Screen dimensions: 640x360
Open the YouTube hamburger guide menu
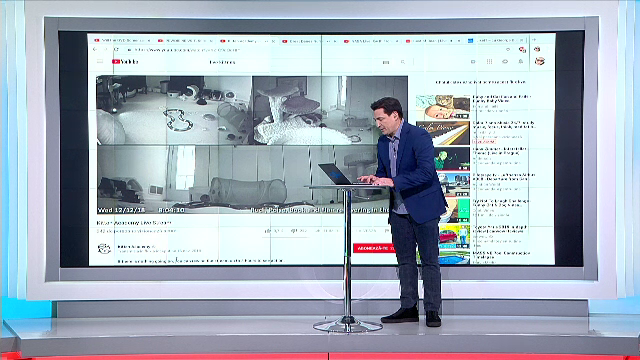(x=100, y=62)
